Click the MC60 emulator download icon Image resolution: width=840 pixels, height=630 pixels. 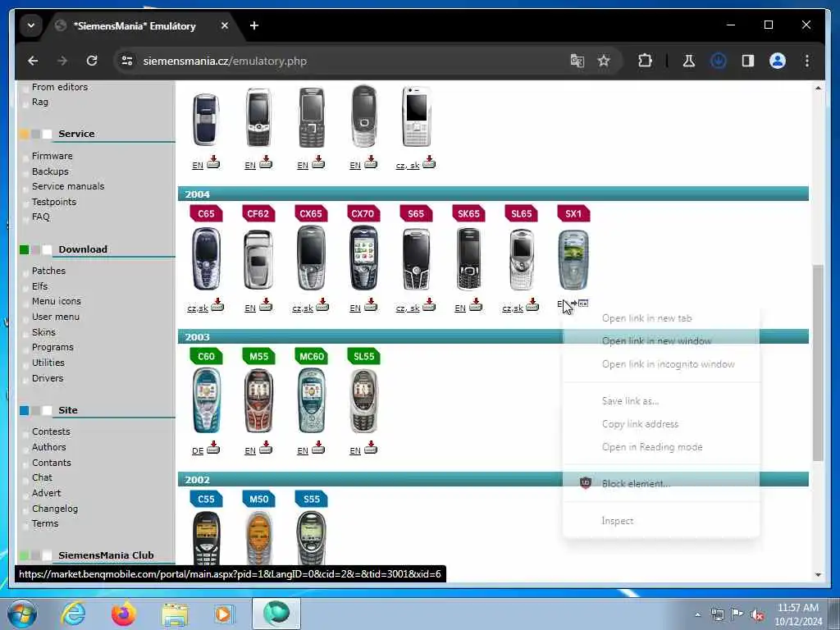[318, 447]
